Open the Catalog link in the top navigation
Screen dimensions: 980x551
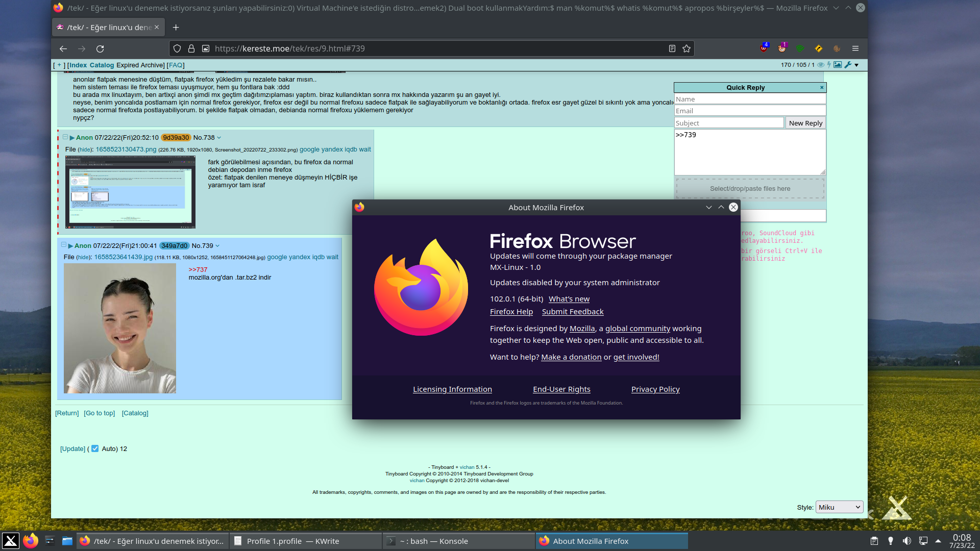[102, 65]
